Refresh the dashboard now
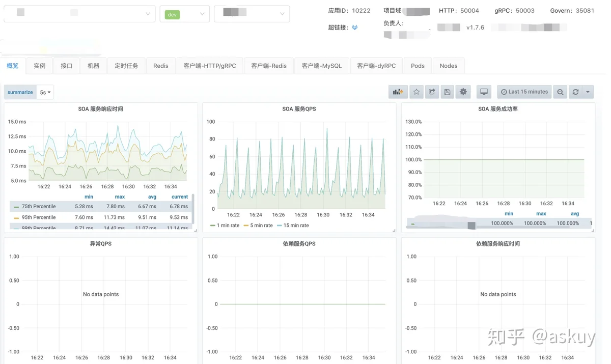 point(575,92)
